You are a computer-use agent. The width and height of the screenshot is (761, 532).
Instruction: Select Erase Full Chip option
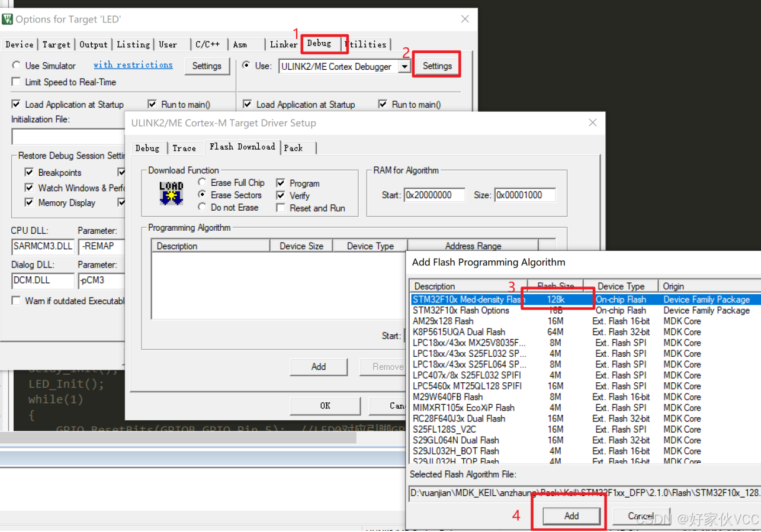pos(203,182)
